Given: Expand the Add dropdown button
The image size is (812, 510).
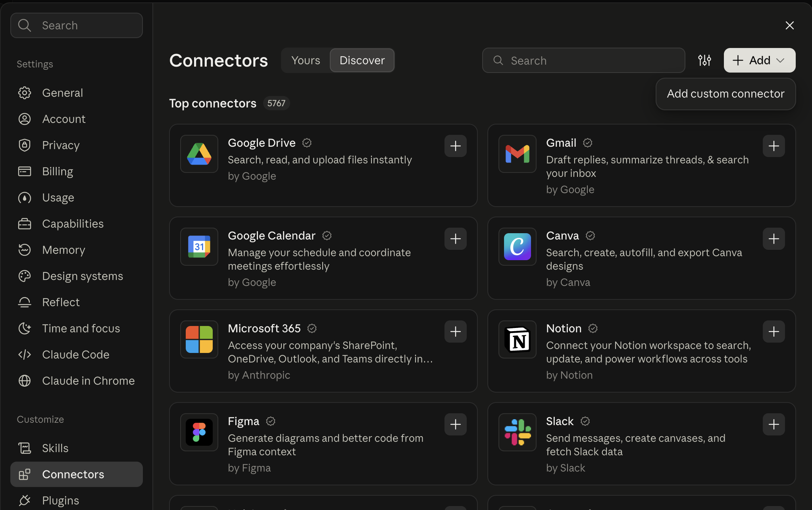Looking at the screenshot, I should [x=759, y=60].
